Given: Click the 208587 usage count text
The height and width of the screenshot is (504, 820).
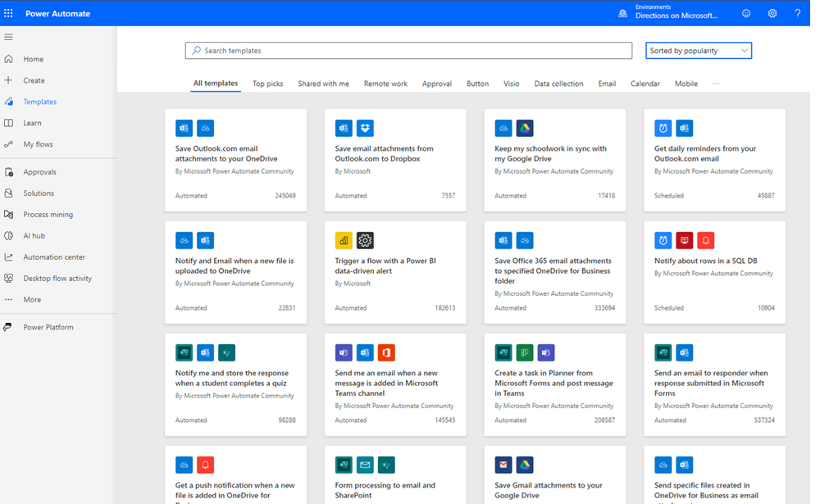Looking at the screenshot, I should (x=604, y=420).
